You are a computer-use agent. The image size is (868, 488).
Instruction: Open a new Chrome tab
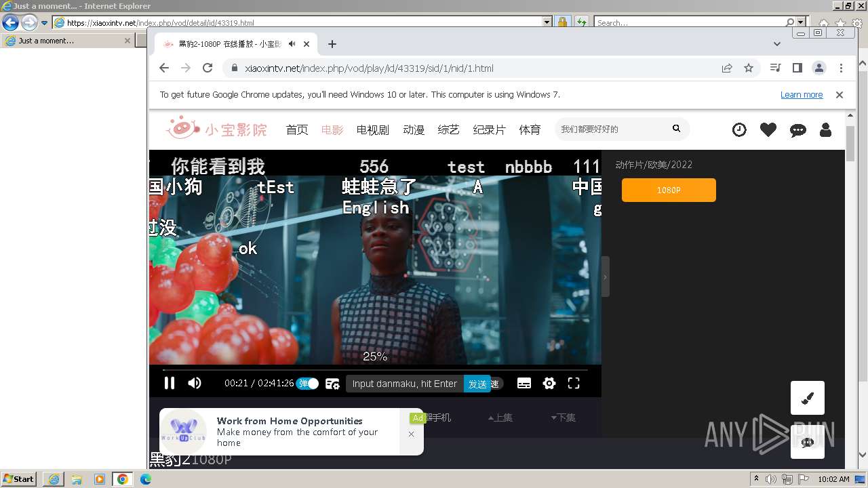[332, 44]
